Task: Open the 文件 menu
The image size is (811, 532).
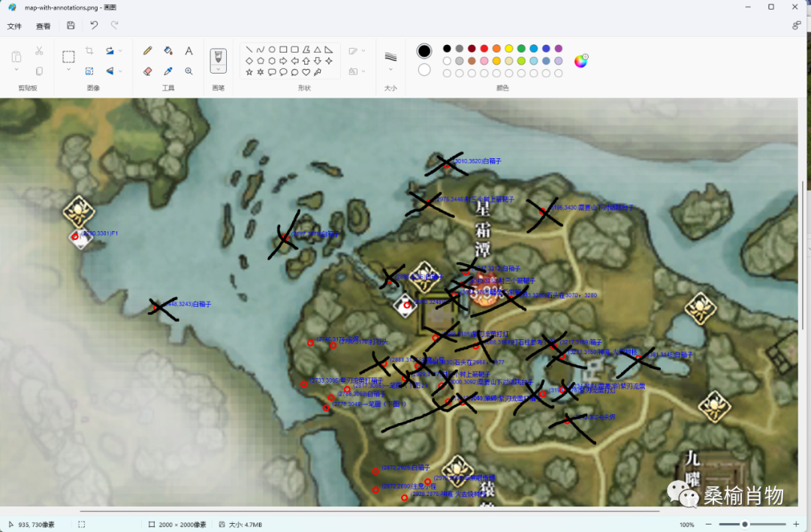Action: click(14, 26)
